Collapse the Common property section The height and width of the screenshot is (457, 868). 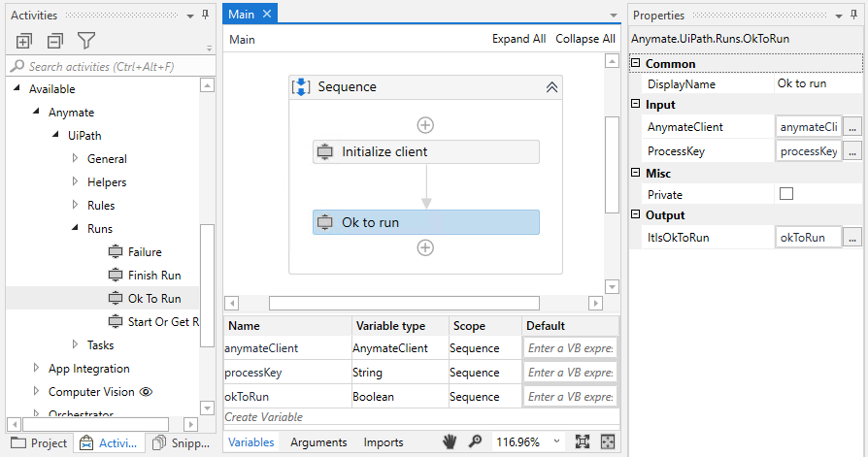click(x=636, y=63)
